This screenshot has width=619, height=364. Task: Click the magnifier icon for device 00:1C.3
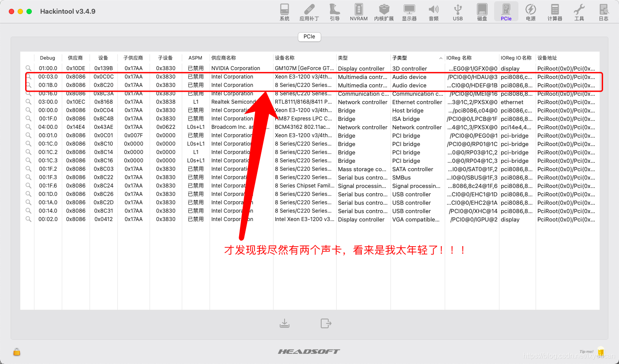click(x=28, y=161)
